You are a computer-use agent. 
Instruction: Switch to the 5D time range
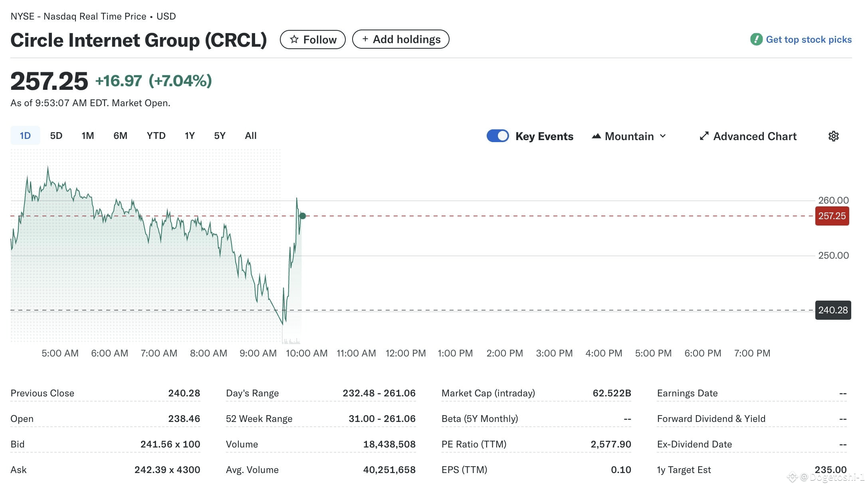(56, 136)
